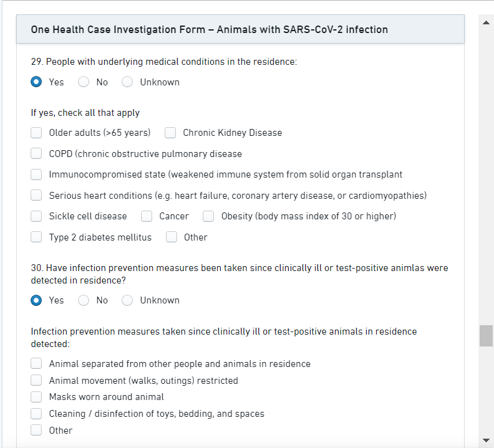Select COPD checkbox option
Screen dimensions: 494x448
tap(37, 154)
